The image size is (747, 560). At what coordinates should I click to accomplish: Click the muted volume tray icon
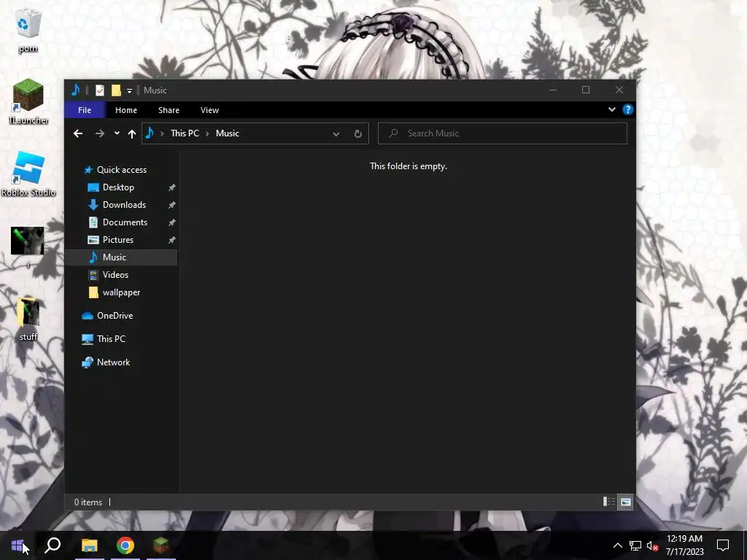652,545
